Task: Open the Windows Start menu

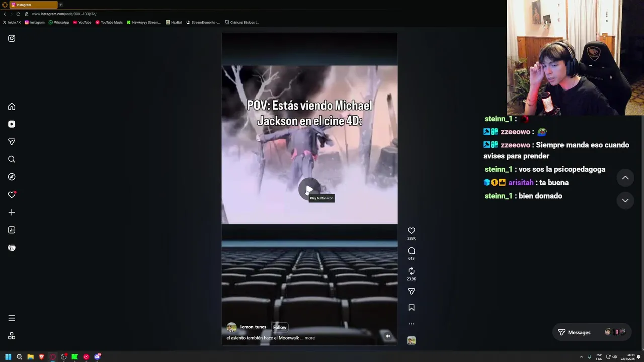Action: 8,357
